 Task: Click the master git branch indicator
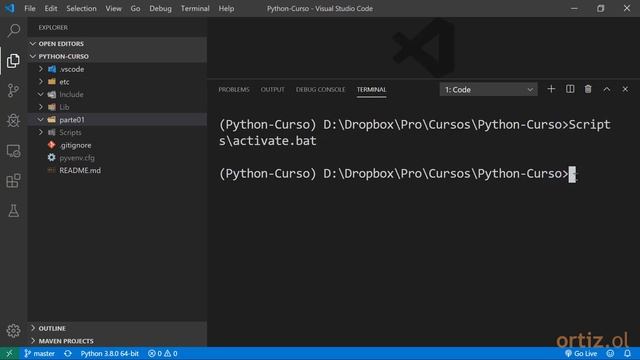click(40, 353)
